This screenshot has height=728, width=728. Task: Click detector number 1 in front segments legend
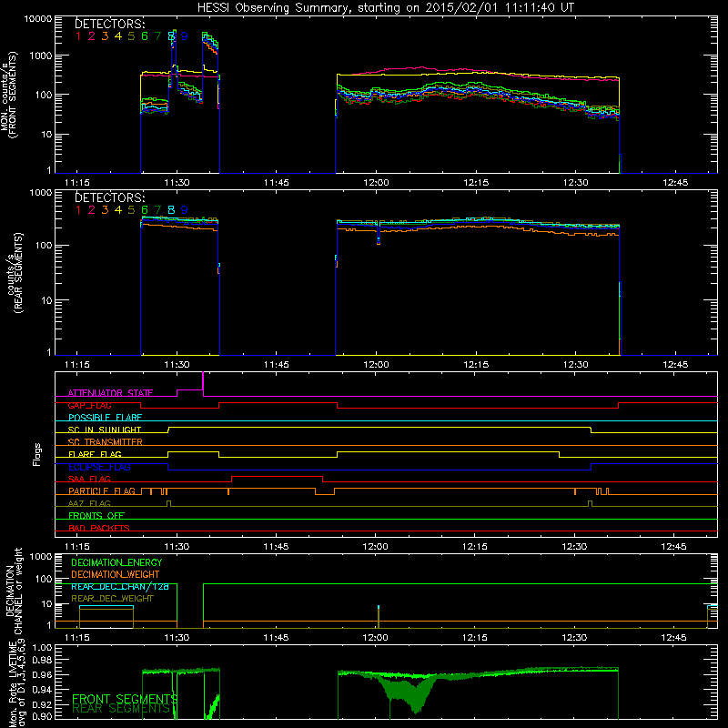click(x=78, y=36)
